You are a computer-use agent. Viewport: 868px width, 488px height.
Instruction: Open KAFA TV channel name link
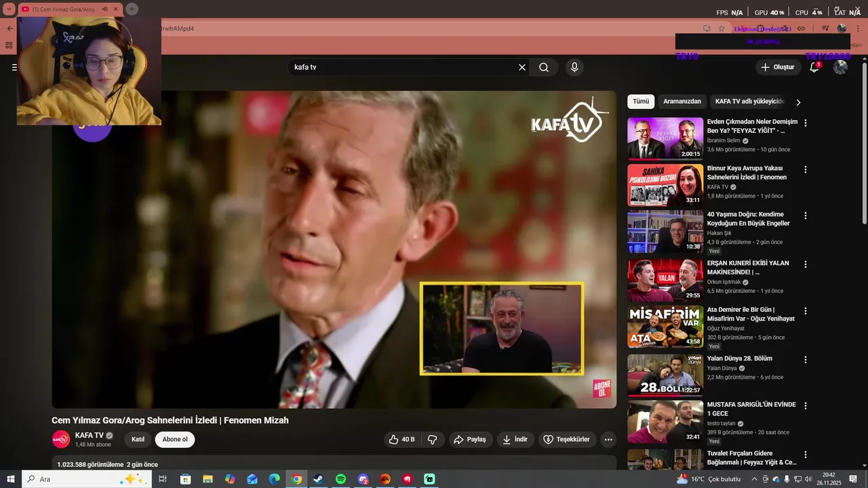click(90, 435)
